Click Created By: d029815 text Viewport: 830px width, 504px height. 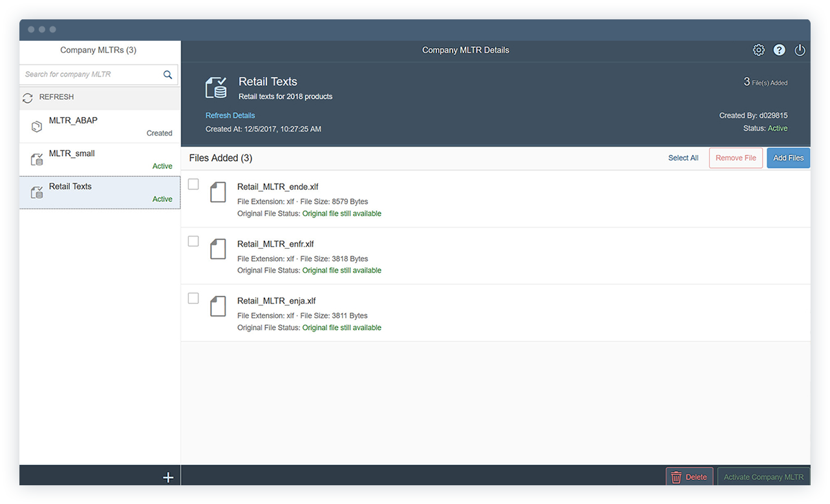click(x=753, y=116)
